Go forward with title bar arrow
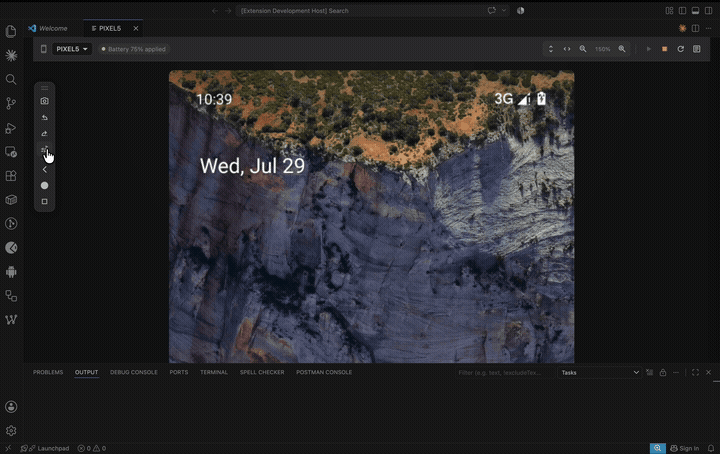This screenshot has height=454, width=720. [228, 11]
